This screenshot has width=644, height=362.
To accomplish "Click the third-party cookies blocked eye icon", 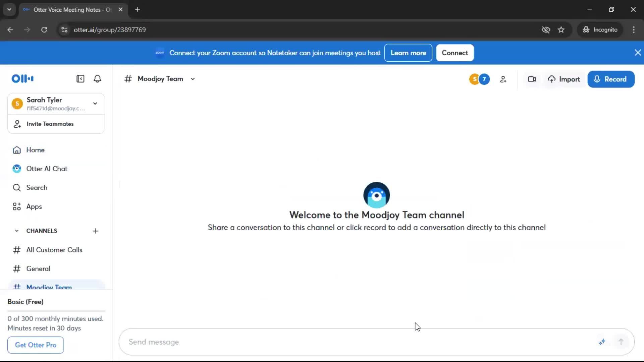I will [546, 30].
